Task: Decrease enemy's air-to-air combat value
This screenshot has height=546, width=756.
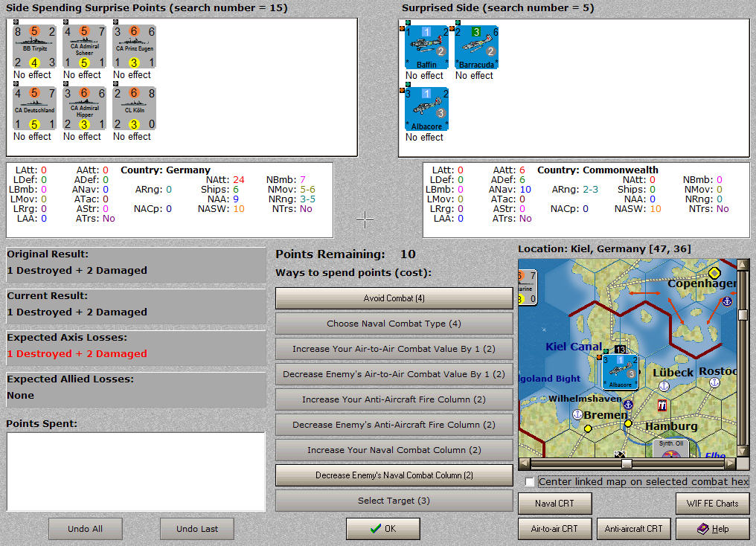Action: pos(394,374)
